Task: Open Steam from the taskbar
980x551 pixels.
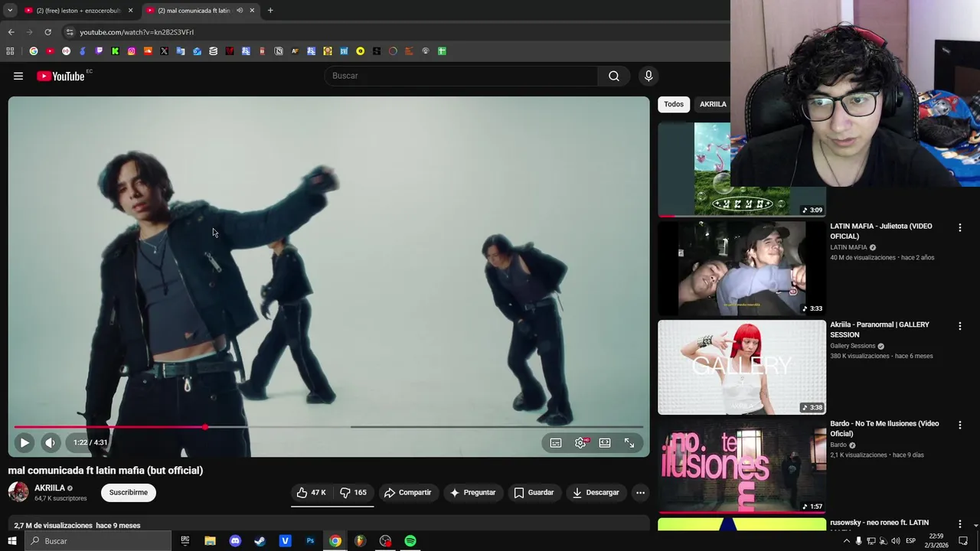Action: [260, 541]
